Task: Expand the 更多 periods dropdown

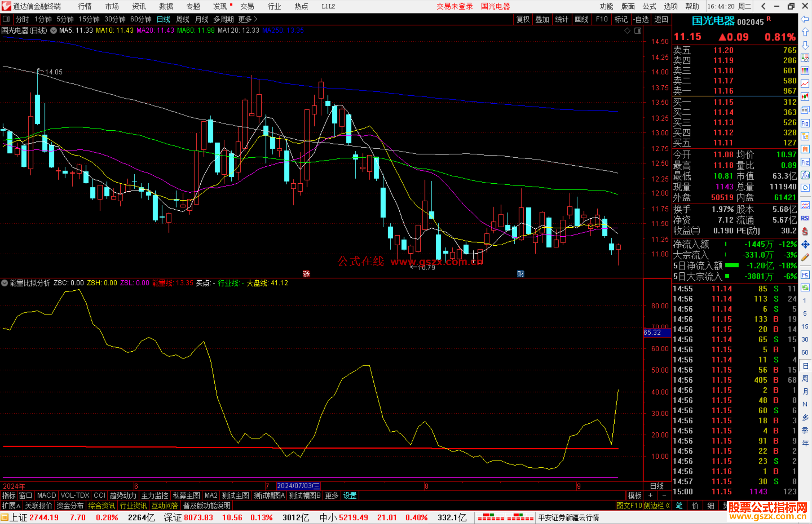Action: [248, 19]
